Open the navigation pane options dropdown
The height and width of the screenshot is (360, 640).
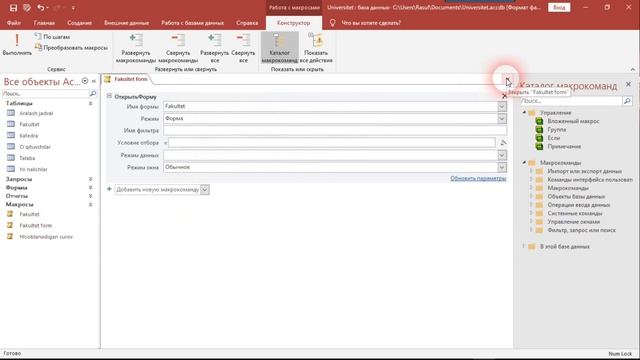pos(85,81)
